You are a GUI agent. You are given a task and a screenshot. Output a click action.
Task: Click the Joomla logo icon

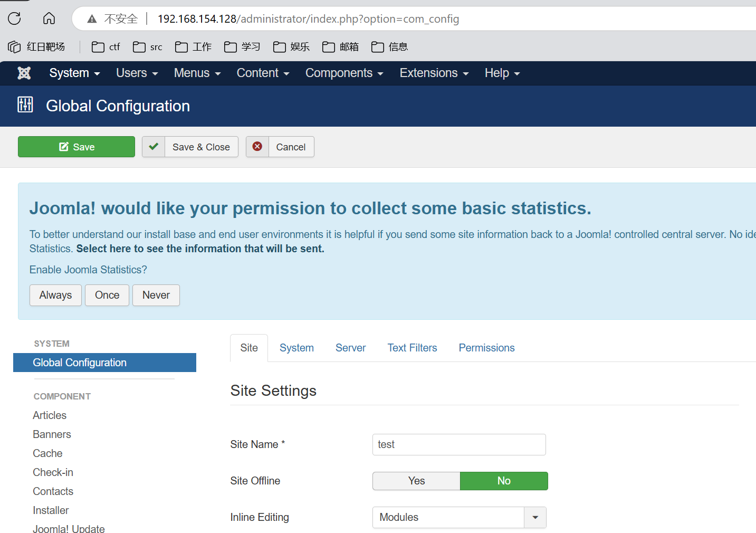(24, 73)
